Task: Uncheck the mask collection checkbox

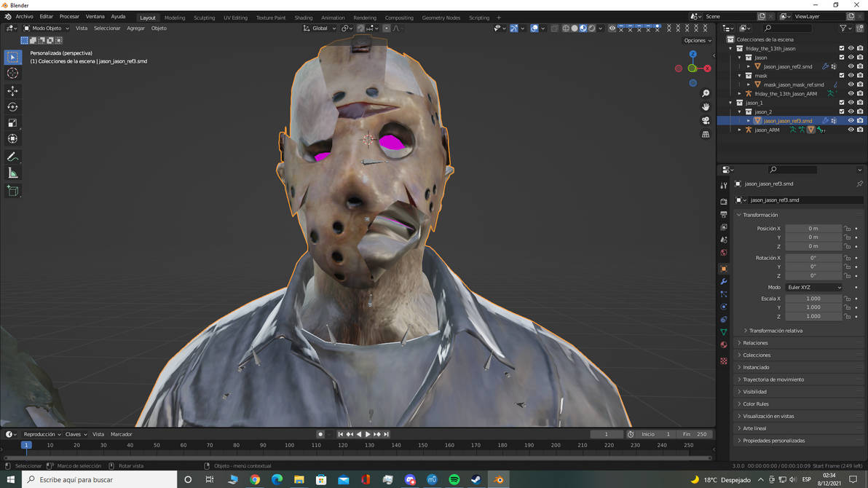Action: click(842, 76)
